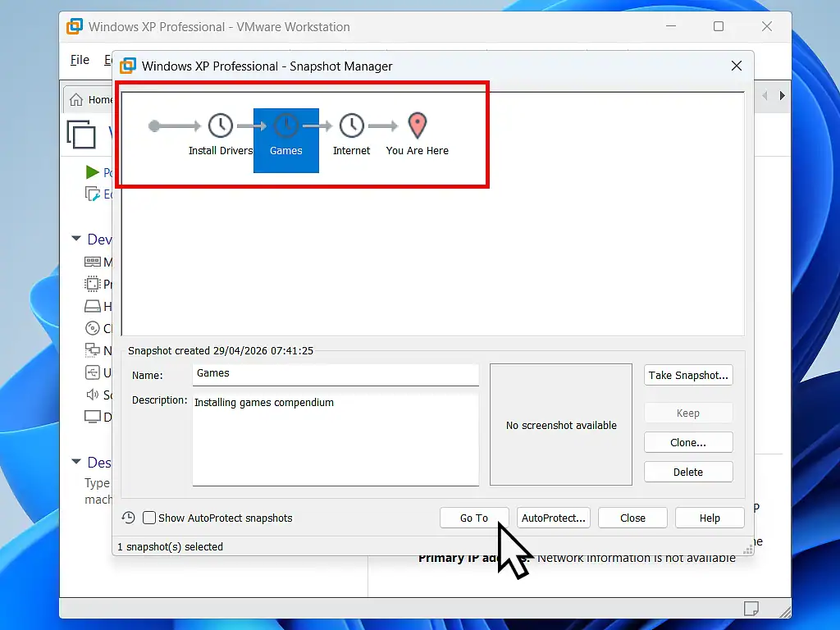Screen dimensions: 840x630
Task: Click the Clone button
Action: (688, 442)
